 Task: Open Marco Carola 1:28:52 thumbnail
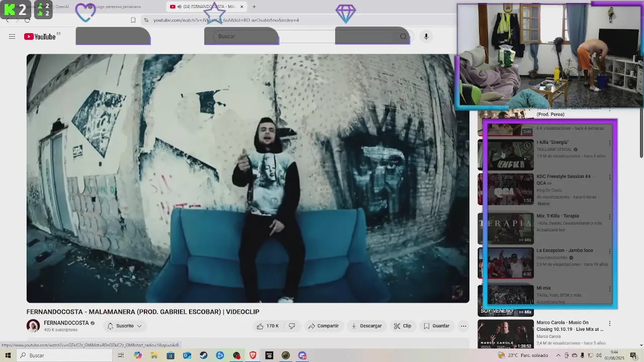tap(506, 334)
